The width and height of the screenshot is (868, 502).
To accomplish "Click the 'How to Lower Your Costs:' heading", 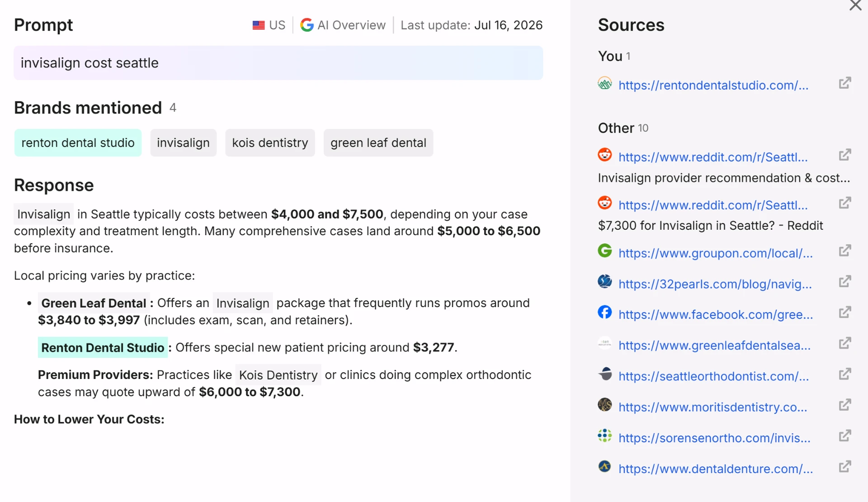I will [x=89, y=419].
